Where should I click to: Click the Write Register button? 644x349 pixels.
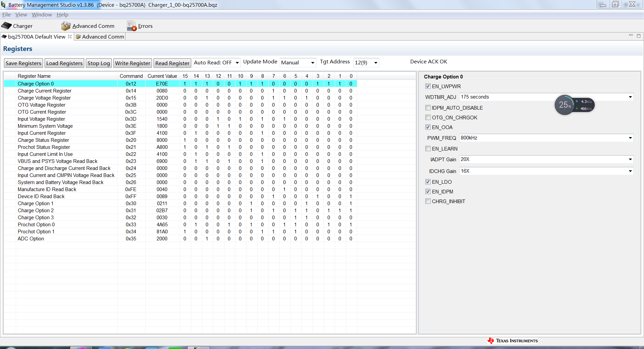click(x=132, y=63)
